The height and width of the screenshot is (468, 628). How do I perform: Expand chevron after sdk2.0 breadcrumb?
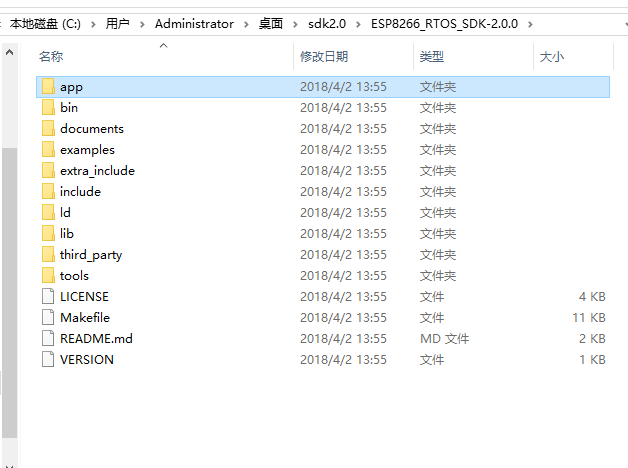coord(358,24)
